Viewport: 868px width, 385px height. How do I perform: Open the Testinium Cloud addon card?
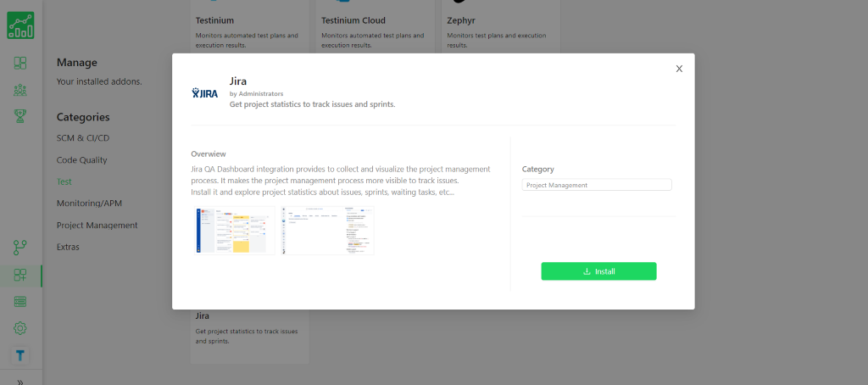pyautogui.click(x=376, y=26)
